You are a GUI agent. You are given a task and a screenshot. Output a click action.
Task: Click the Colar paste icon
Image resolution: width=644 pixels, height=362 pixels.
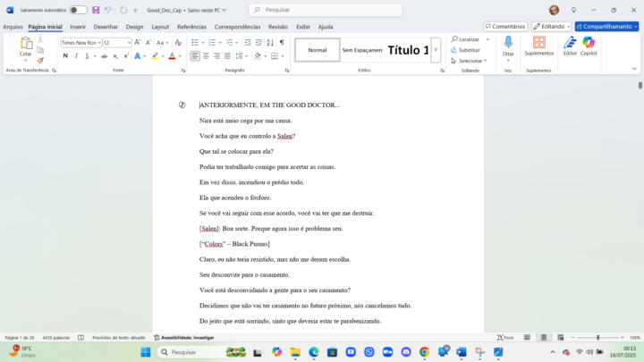26,43
